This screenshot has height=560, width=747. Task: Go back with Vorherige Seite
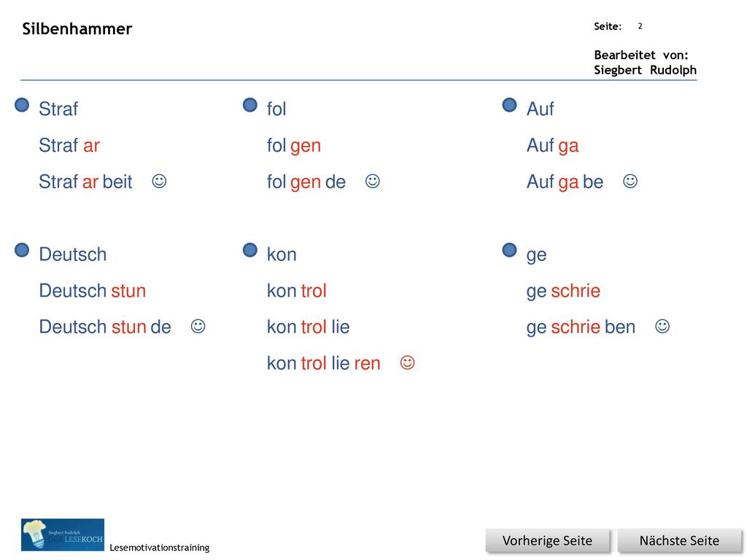pos(547,541)
